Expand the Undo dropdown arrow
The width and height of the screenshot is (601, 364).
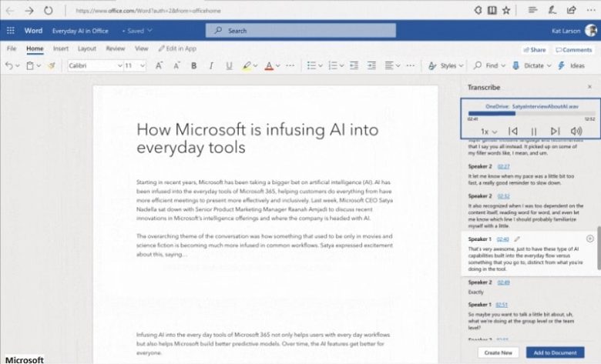point(18,66)
